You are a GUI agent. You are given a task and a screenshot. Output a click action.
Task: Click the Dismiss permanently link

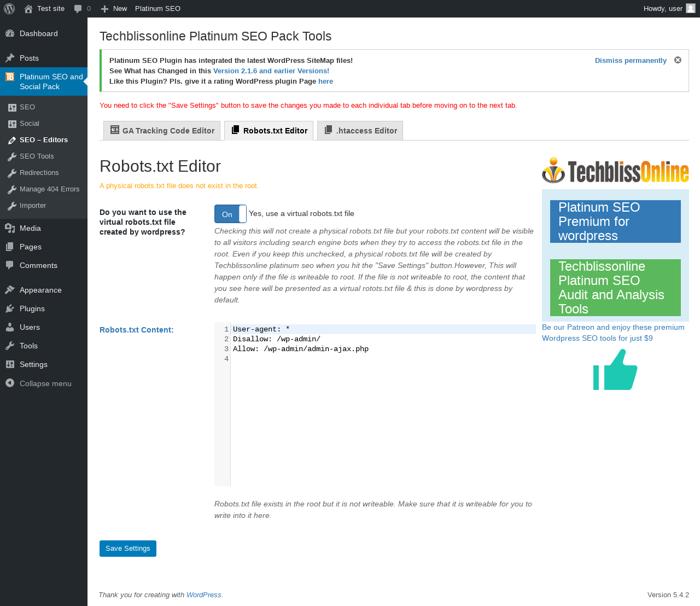click(x=631, y=61)
